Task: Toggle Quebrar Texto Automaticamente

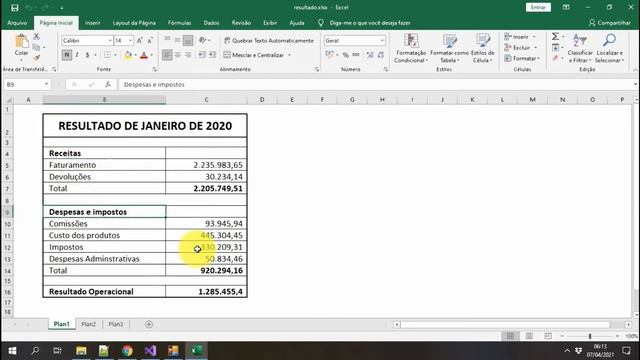Action: [x=269, y=40]
